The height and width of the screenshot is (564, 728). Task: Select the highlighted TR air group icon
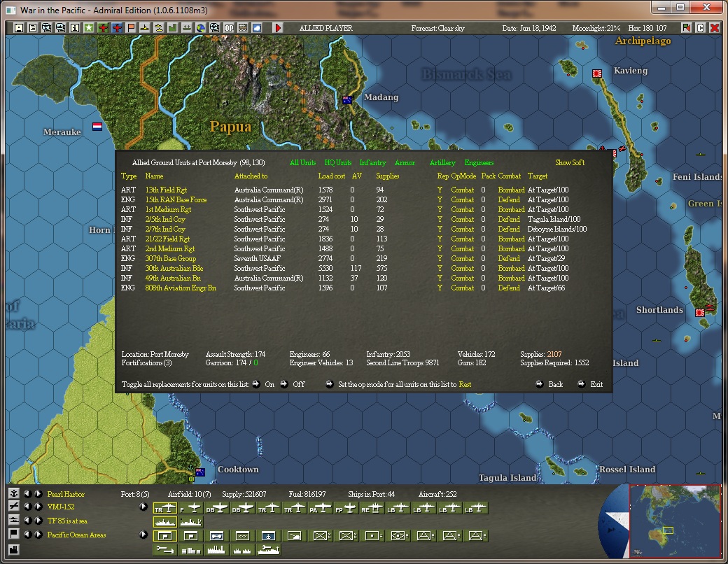(165, 509)
